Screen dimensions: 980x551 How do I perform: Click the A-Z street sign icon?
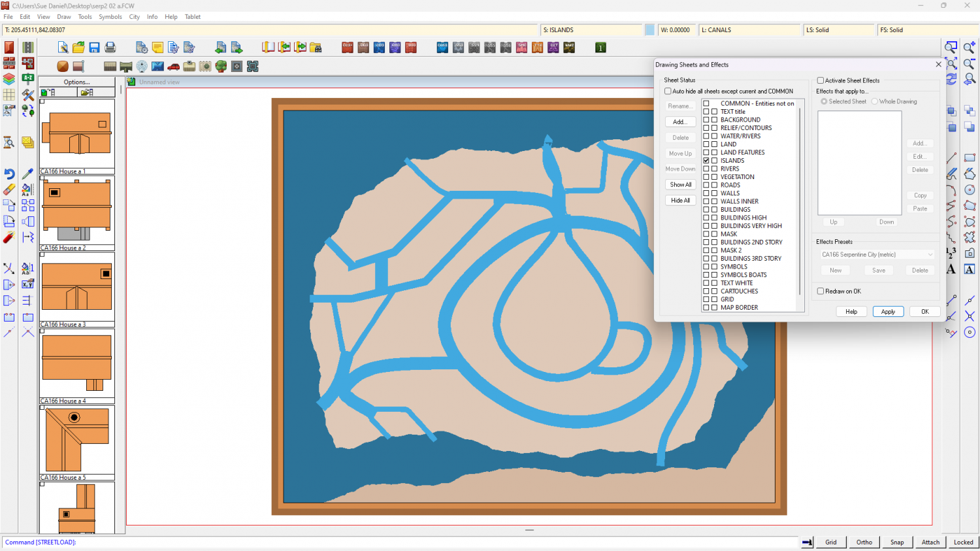point(27,79)
